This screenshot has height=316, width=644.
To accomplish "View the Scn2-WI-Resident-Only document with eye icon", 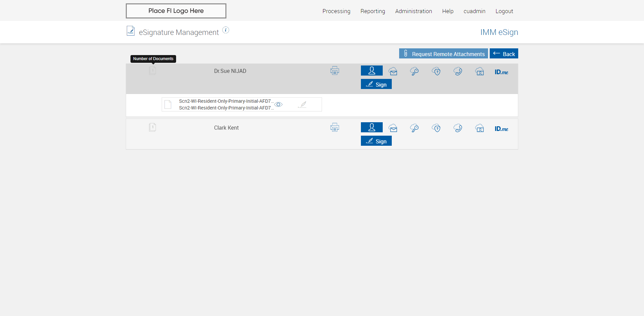I will click(x=278, y=104).
